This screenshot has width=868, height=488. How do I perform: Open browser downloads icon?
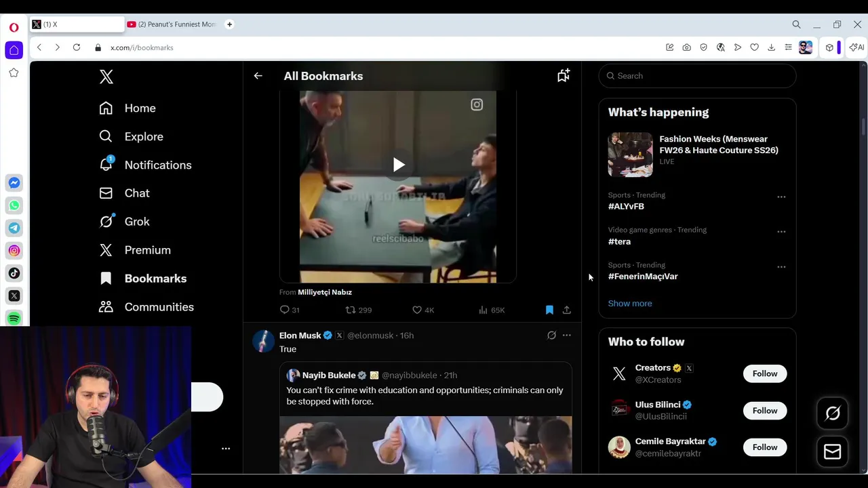[x=771, y=47]
